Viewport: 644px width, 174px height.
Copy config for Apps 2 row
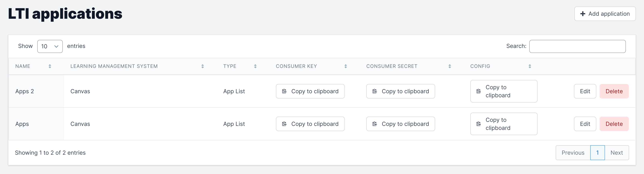(x=504, y=91)
